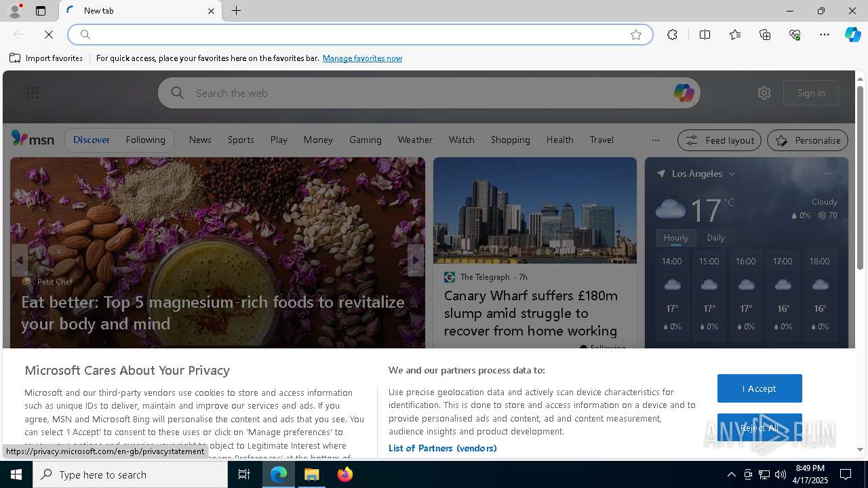Switch weather to Hourly tab
Viewport: 868px width, 488px height.
676,238
